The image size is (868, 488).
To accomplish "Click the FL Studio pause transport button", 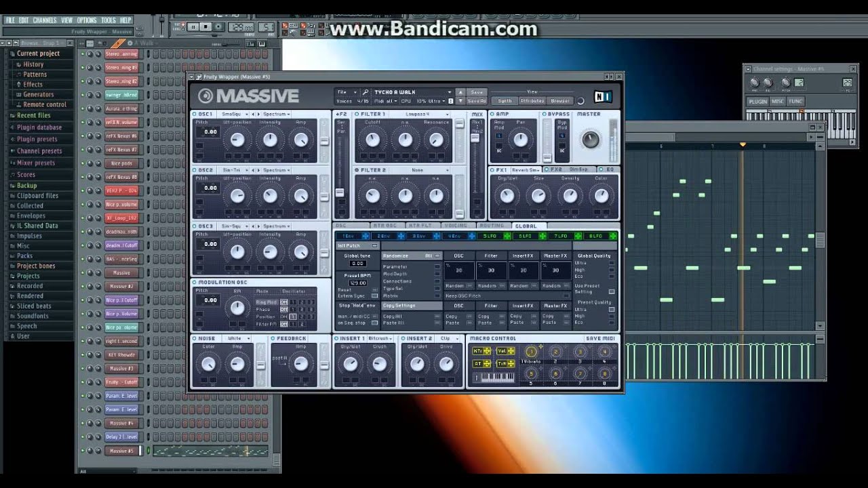I will tap(193, 26).
